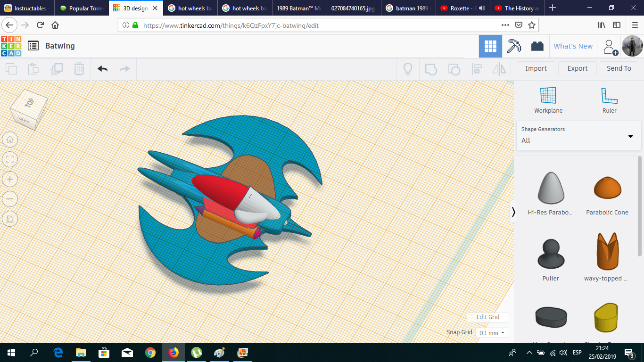
Task: Redo the last action
Action: [124, 69]
